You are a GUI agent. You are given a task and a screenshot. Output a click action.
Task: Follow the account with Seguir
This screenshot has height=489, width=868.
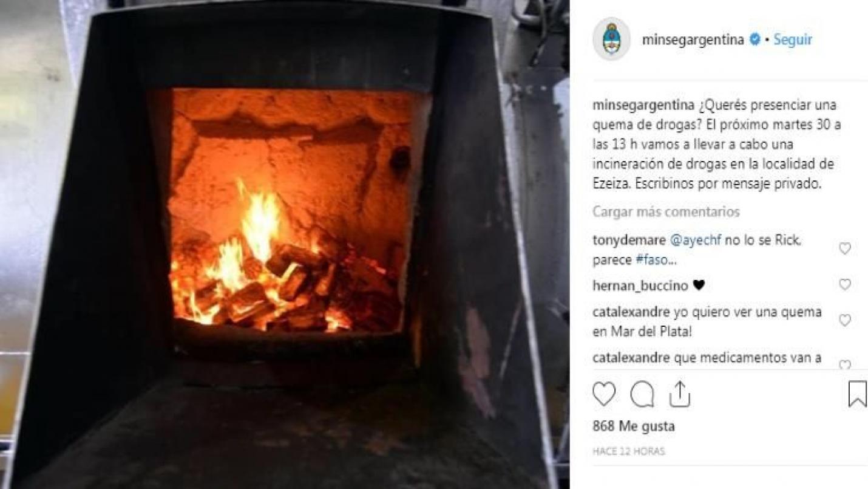(x=792, y=39)
